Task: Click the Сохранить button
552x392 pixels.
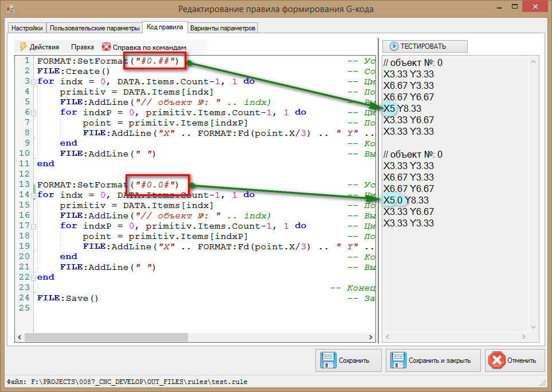Action: (348, 360)
